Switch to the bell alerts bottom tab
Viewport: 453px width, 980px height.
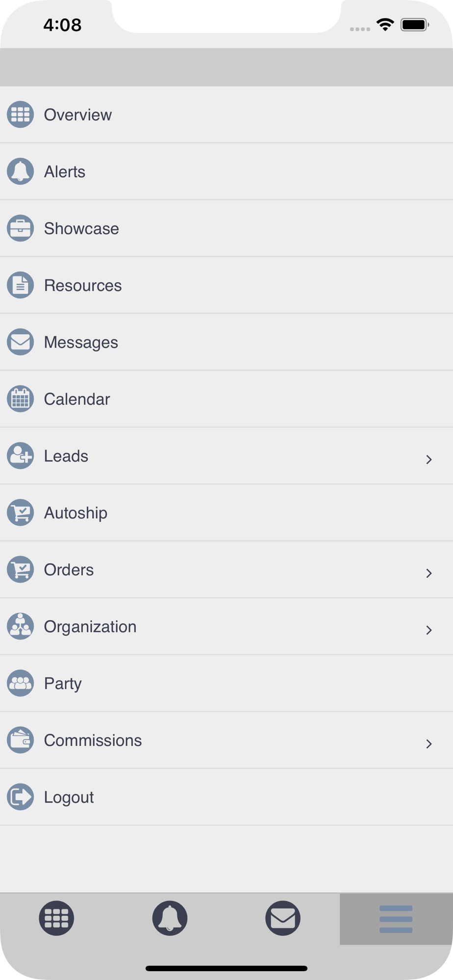170,918
